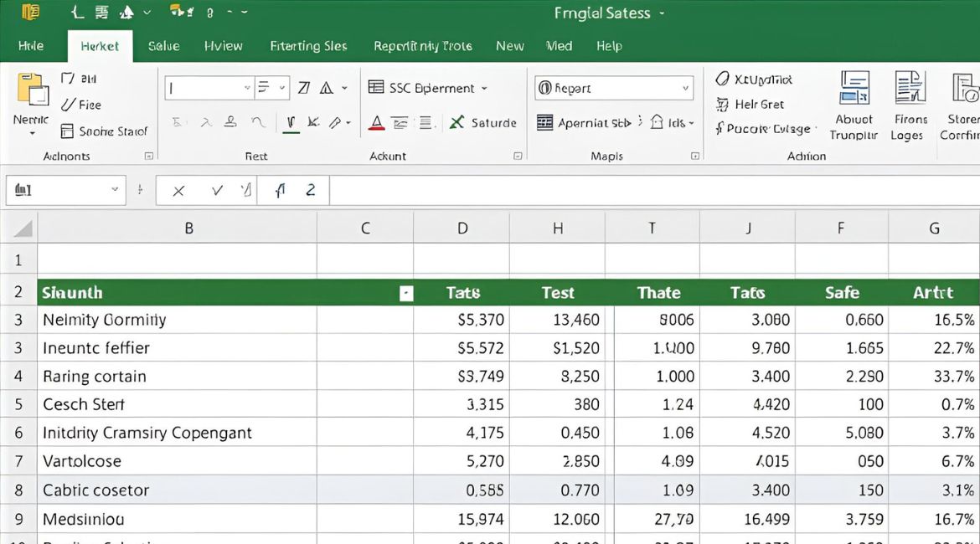Switch to the Salue tab
The width and height of the screenshot is (980, 544).
tap(163, 45)
